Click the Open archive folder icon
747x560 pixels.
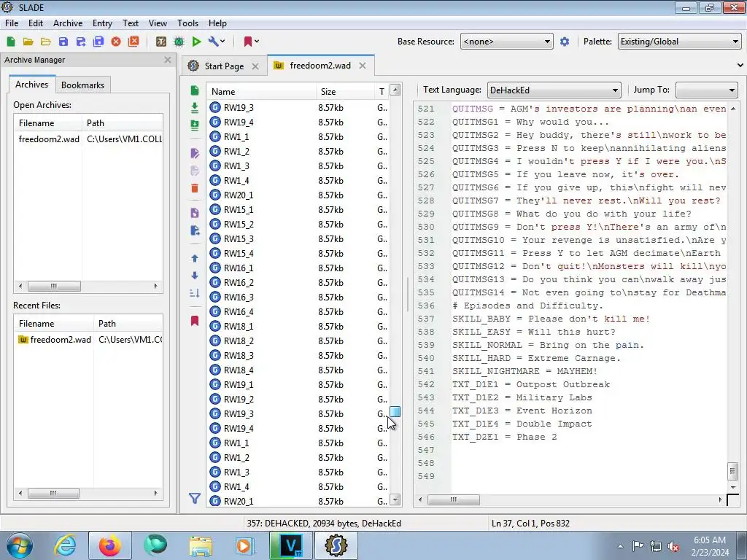28,42
